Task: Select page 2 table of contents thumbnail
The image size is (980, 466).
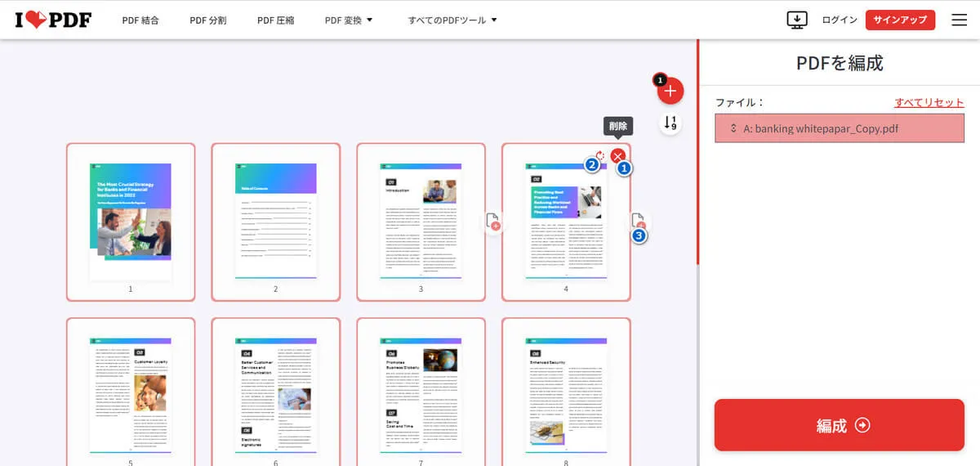Action: [x=275, y=222]
